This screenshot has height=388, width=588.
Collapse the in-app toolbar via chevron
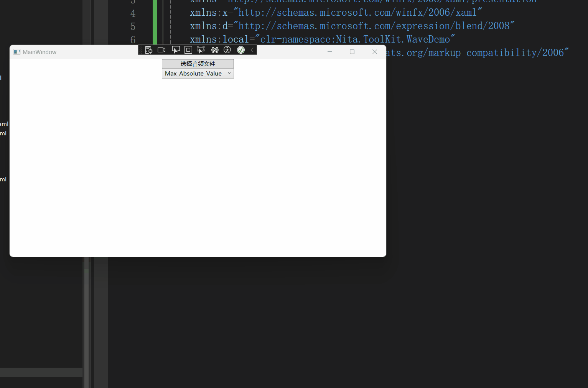(252, 49)
